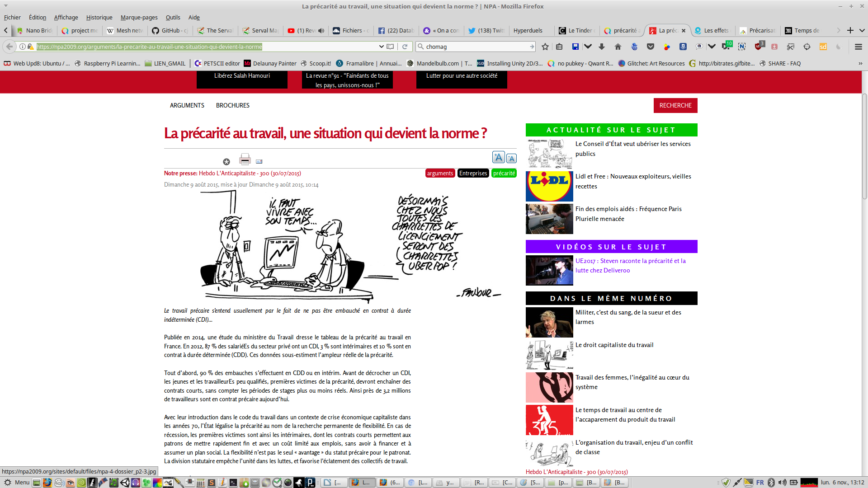868x488 pixels.
Task: Decrease article text size
Action: (511, 158)
